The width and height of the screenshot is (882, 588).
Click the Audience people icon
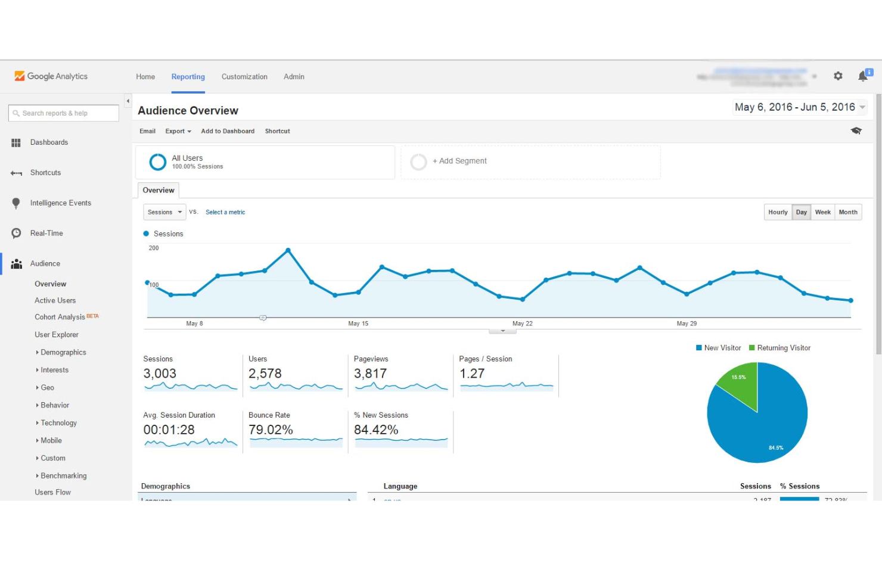point(17,264)
